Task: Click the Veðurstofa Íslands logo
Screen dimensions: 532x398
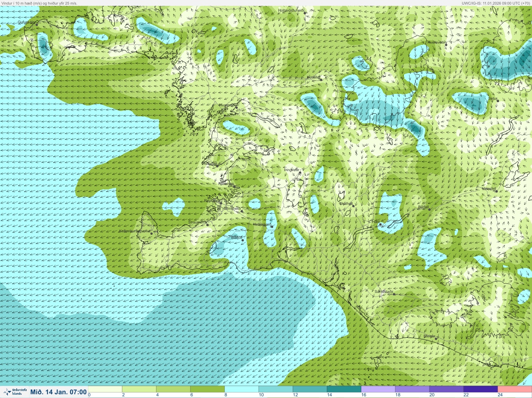Action: (15, 392)
